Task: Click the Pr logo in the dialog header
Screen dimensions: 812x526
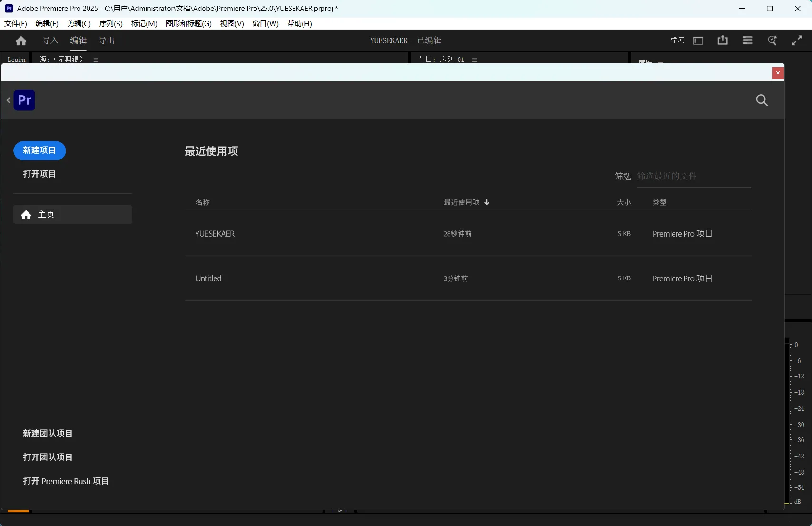Action: (x=24, y=100)
